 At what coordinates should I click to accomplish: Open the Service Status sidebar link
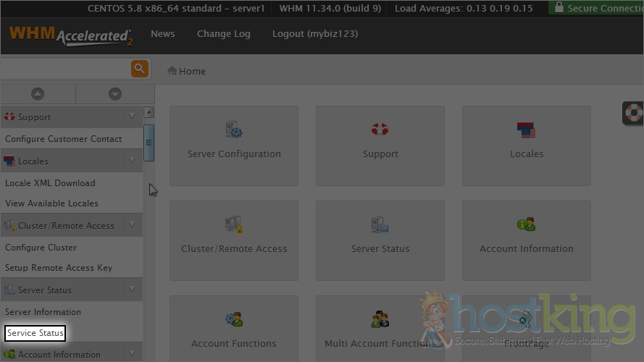35,333
